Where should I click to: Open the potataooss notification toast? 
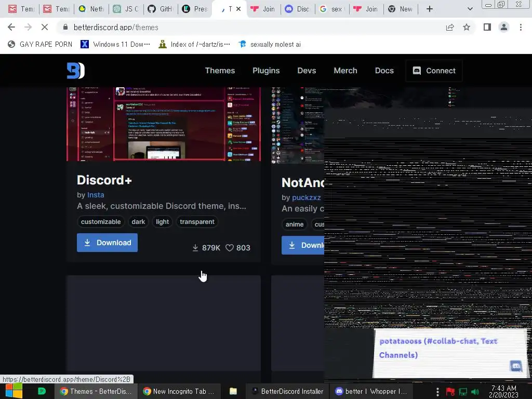pyautogui.click(x=450, y=353)
